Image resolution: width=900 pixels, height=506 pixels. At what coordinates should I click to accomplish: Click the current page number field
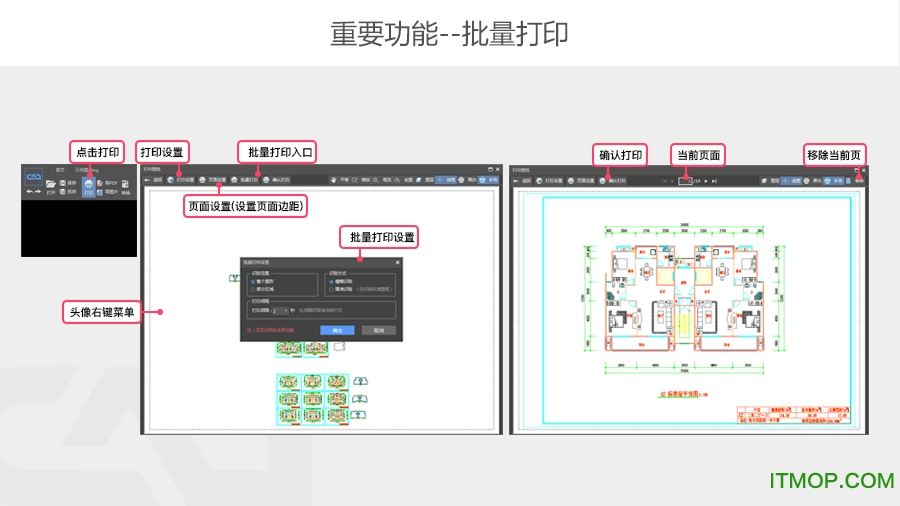685,181
